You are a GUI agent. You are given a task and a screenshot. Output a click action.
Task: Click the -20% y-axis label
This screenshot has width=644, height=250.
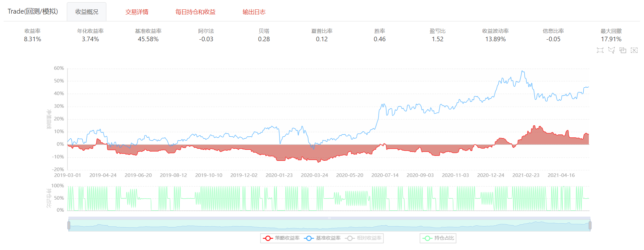[x=58, y=169]
